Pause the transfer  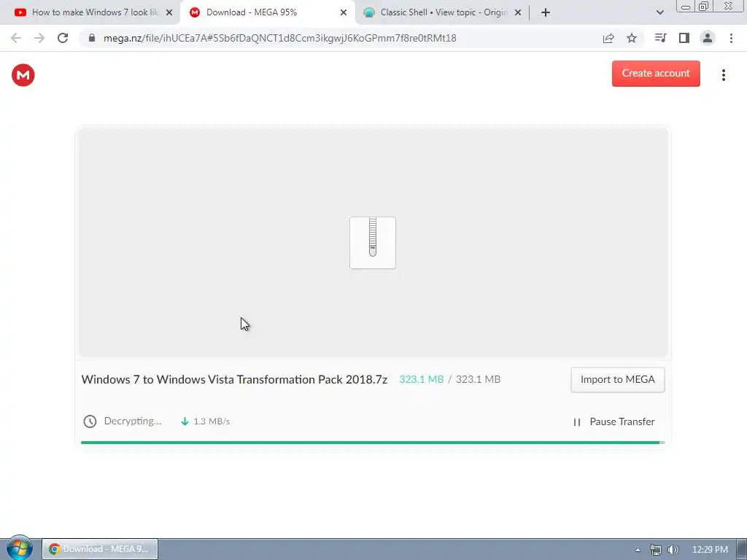[x=614, y=421]
